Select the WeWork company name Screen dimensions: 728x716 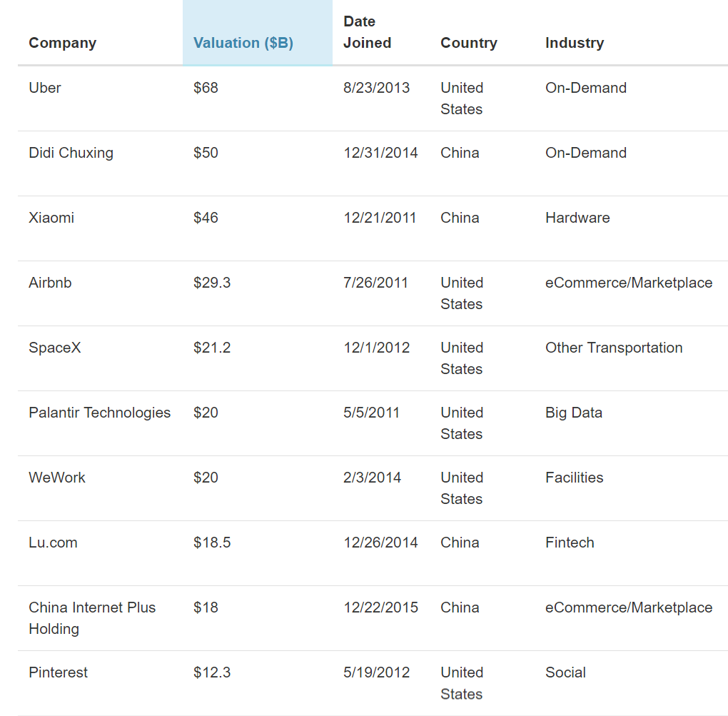coord(57,478)
